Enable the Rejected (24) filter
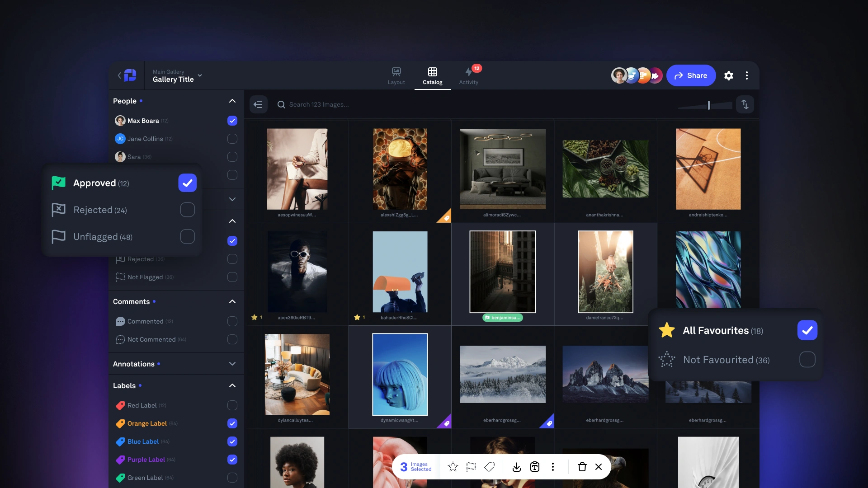 point(187,210)
